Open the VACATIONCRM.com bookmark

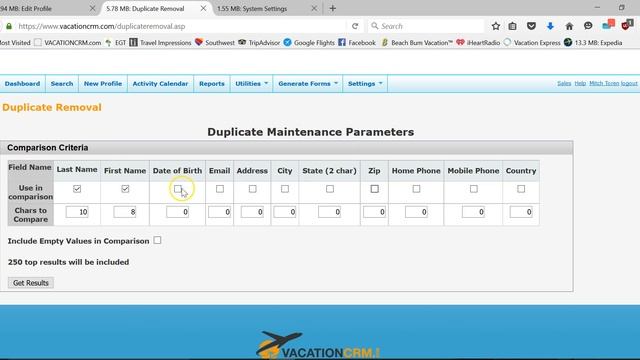coord(68,42)
